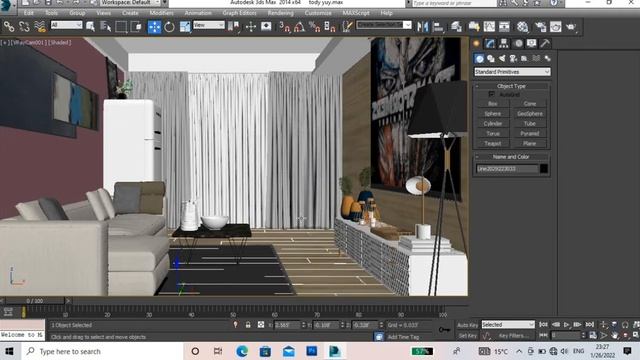Click the object color swatch
The height and width of the screenshot is (360, 640).
click(544, 169)
